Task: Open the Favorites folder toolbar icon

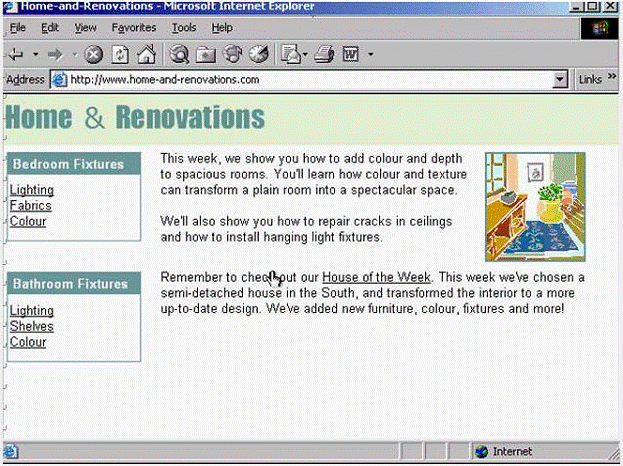Action: click(206, 53)
